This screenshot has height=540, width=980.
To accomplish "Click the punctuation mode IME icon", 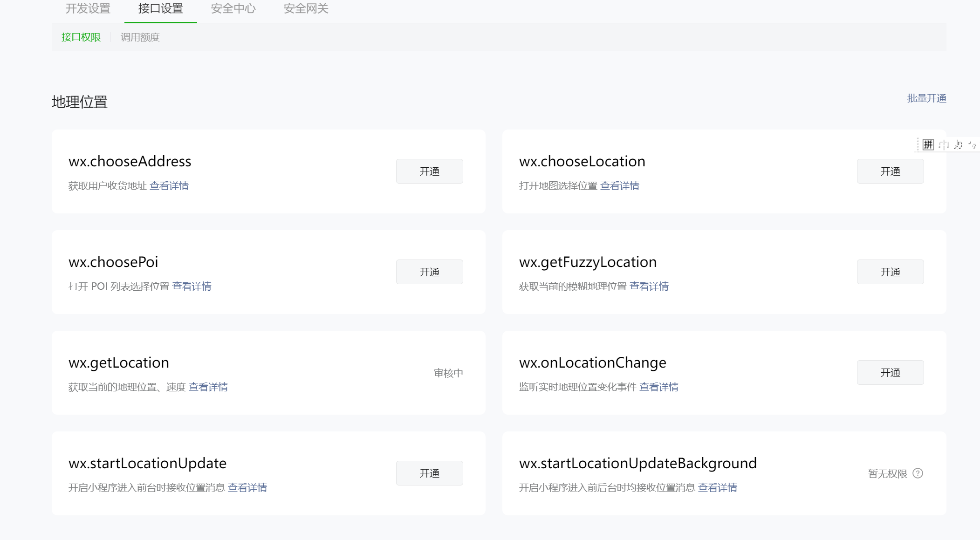I will 972,145.
